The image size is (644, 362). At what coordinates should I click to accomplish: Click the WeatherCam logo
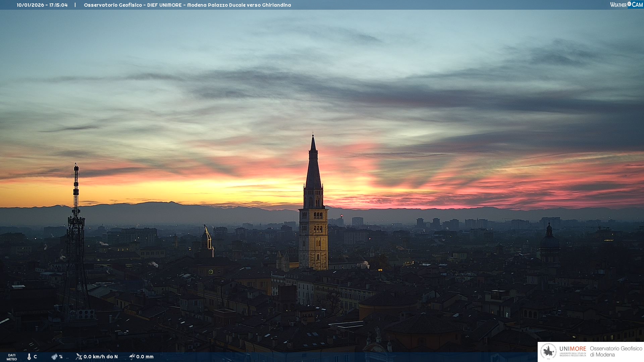tap(626, 5)
